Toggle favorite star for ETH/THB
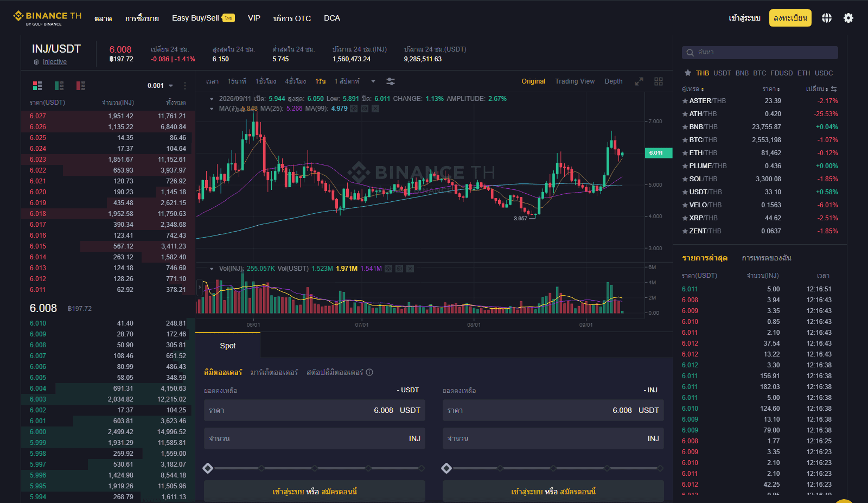Image resolution: width=868 pixels, height=503 pixels. [x=685, y=153]
